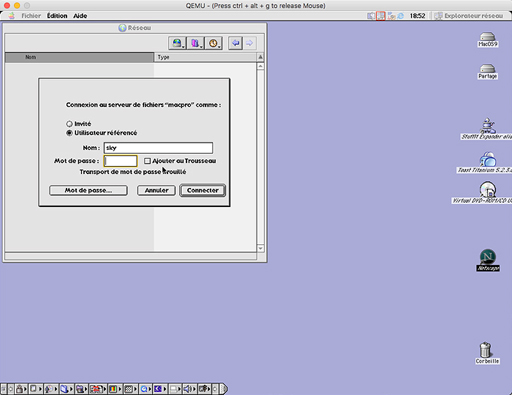Sort by the Nom column header
Image resolution: width=512 pixels, height=395 pixels.
pos(79,57)
